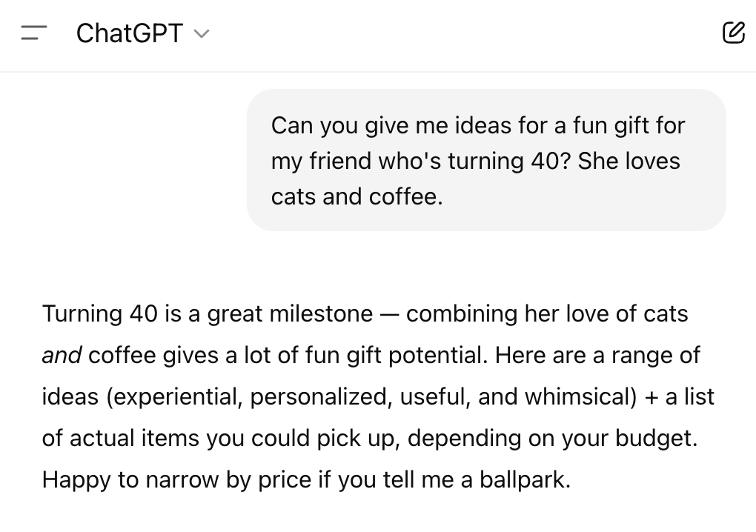Expand the ChatGPT model selector chevron
This screenshot has height=532, width=756.
coord(202,33)
